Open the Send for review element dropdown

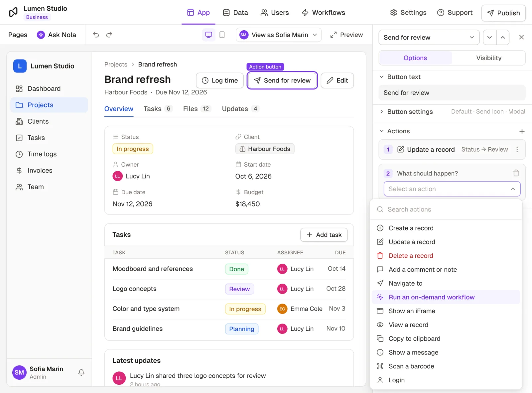429,37
